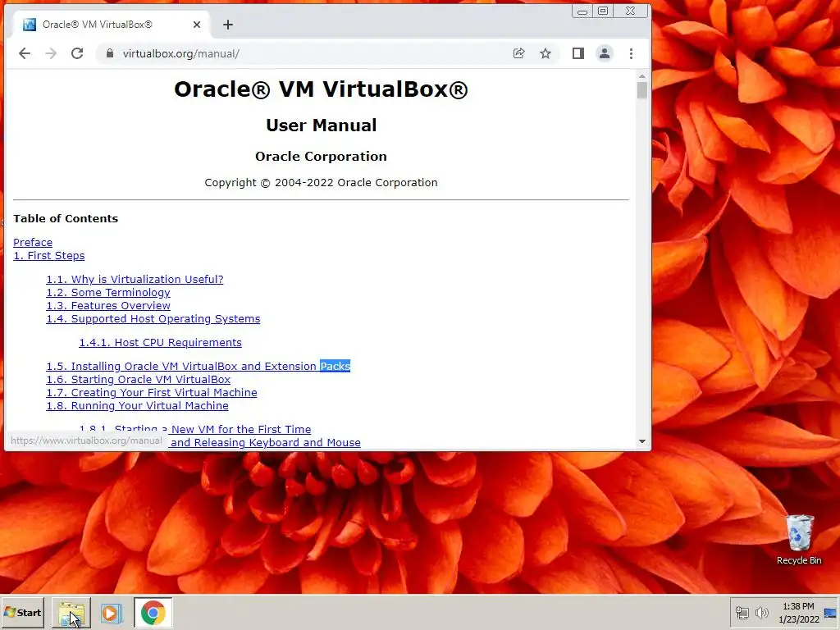The image size is (840, 630).
Task: Click the Show desktop tray button
Action: 830,613
